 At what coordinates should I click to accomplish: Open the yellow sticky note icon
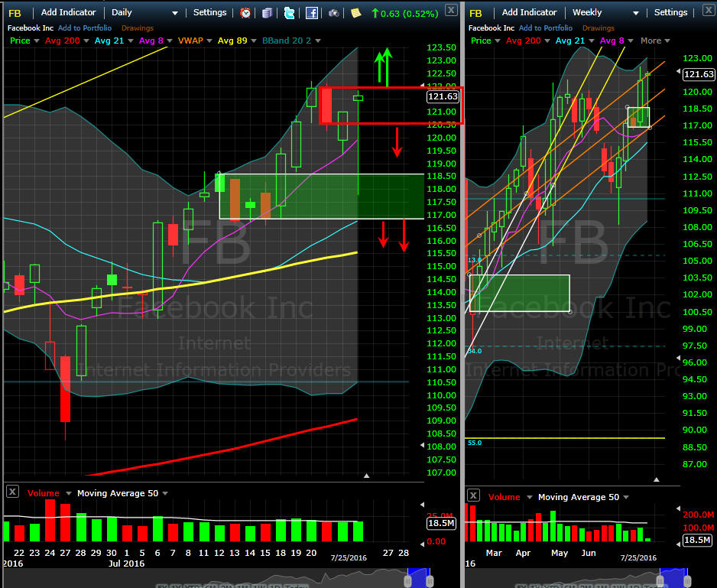point(355,13)
